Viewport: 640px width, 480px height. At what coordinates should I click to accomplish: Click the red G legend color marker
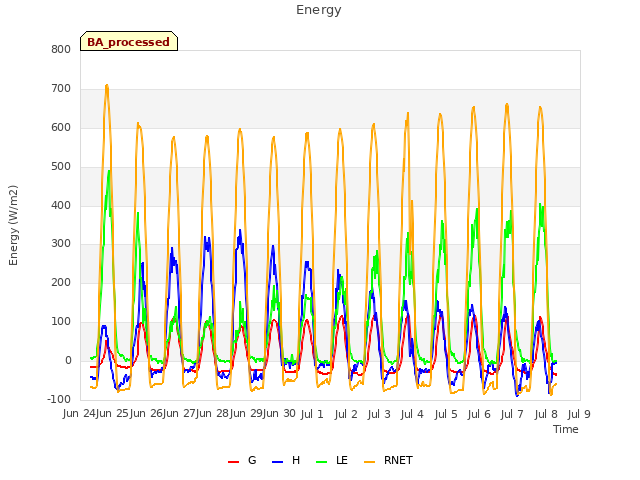(233, 462)
